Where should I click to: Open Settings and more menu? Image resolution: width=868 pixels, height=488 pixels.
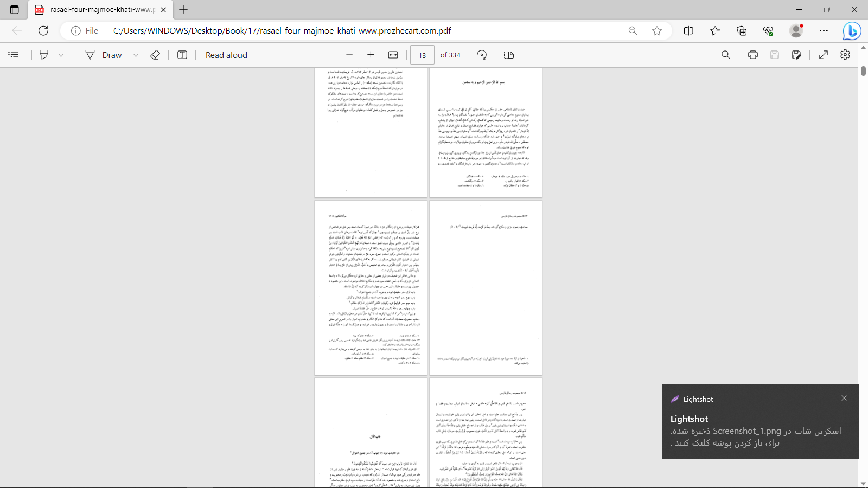(x=824, y=31)
